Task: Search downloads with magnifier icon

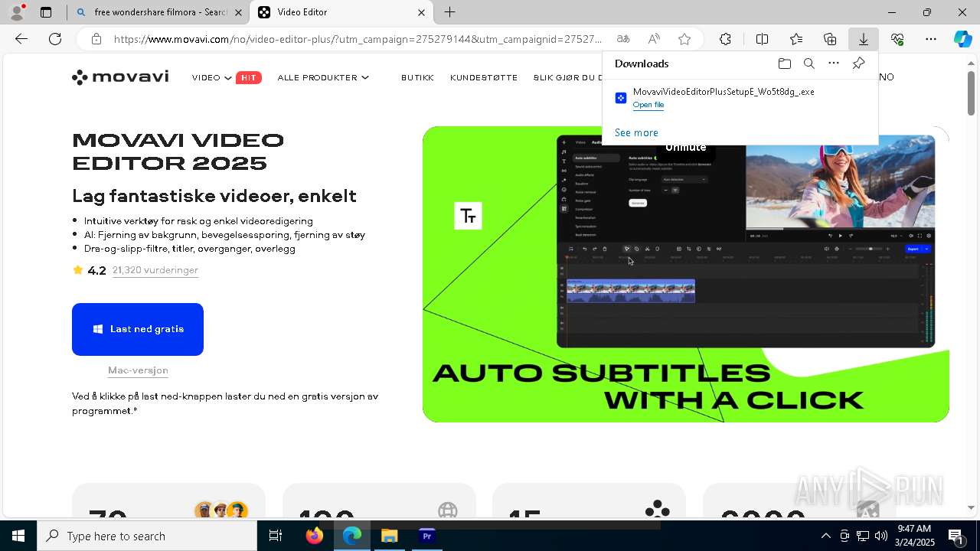Action: click(808, 64)
